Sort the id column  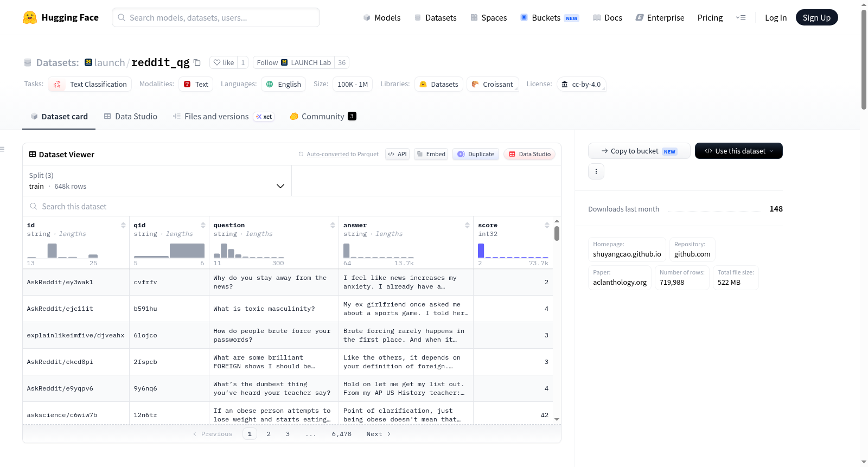[x=123, y=225]
